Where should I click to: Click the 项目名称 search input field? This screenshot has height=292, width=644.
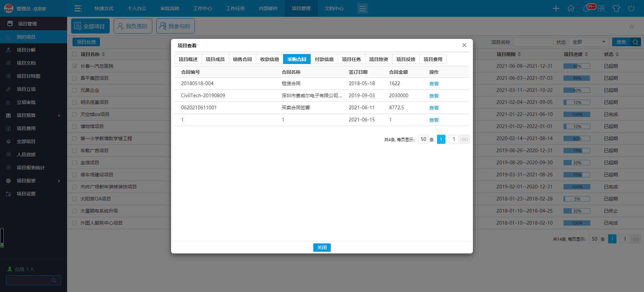pos(533,42)
